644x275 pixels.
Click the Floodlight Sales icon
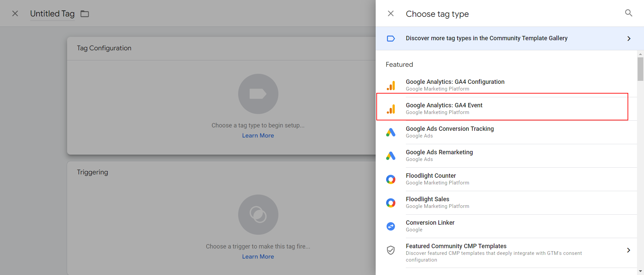point(391,203)
